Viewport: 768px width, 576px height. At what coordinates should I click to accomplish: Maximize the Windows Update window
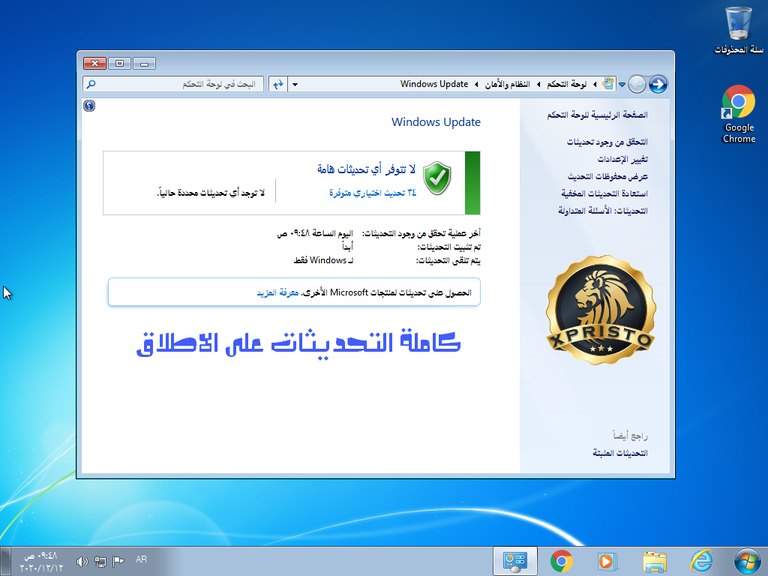[x=120, y=63]
